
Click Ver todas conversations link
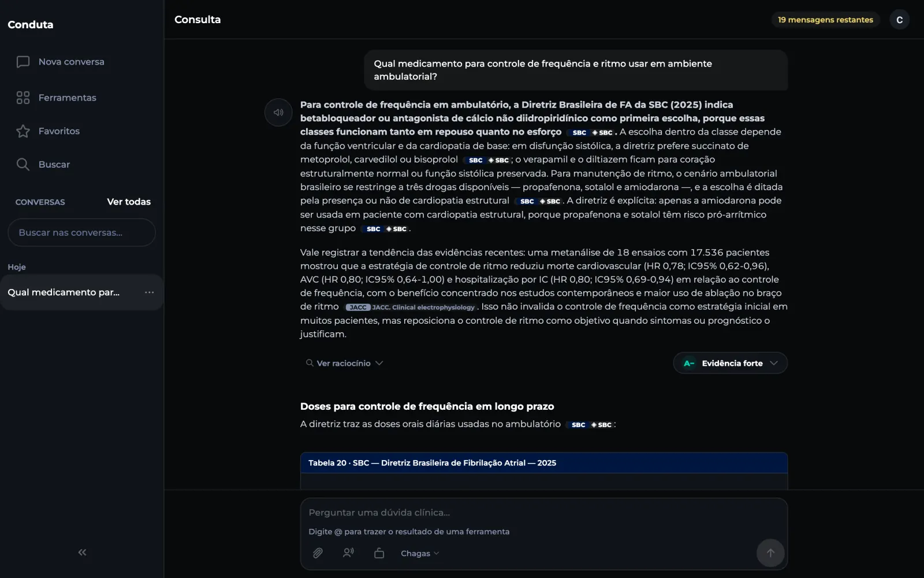[129, 202]
